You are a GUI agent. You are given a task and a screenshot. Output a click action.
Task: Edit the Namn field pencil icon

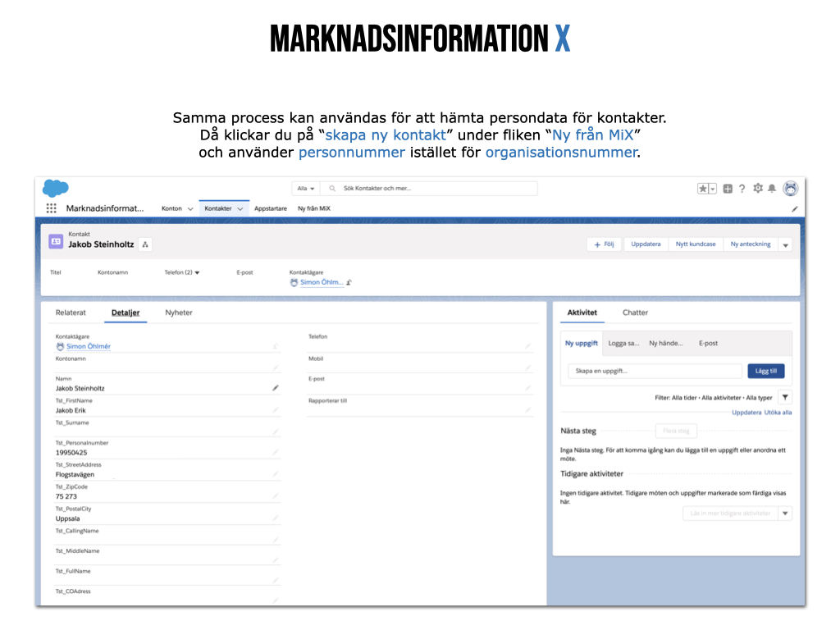[x=276, y=387]
